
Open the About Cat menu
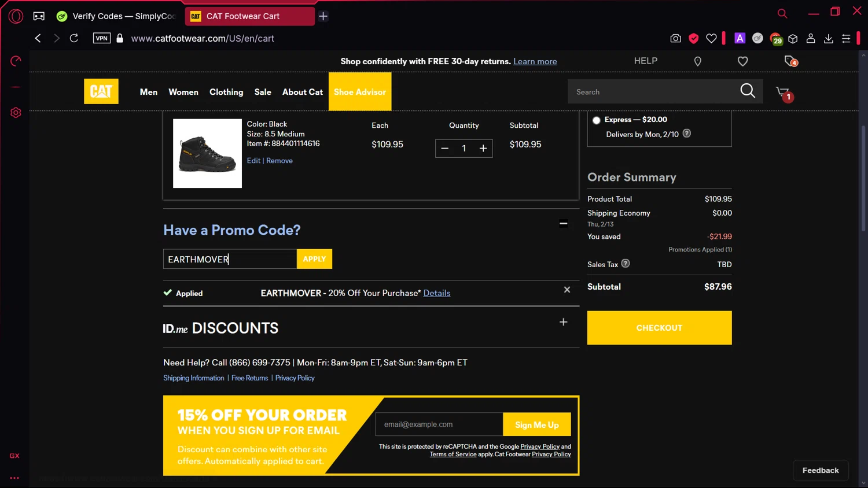tap(303, 92)
